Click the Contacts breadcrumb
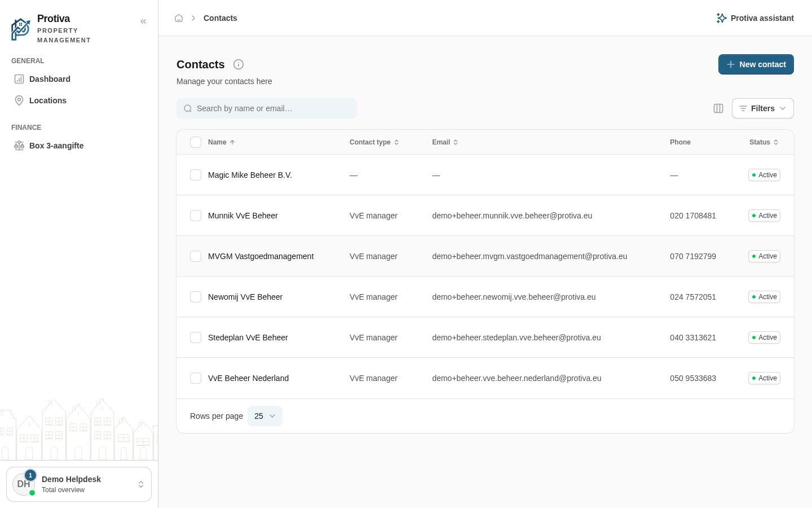The image size is (812, 508). pos(220,18)
